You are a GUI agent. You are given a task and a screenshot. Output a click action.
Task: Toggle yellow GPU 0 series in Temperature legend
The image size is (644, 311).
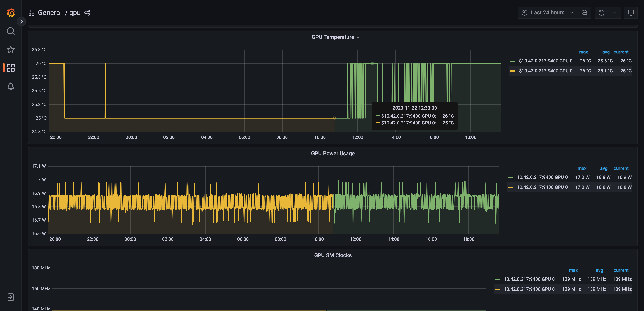(545, 71)
